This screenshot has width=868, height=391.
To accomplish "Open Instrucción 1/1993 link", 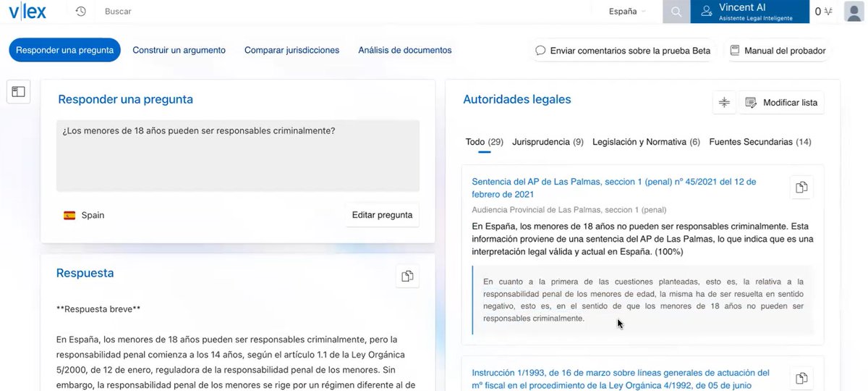I will coord(621,379).
